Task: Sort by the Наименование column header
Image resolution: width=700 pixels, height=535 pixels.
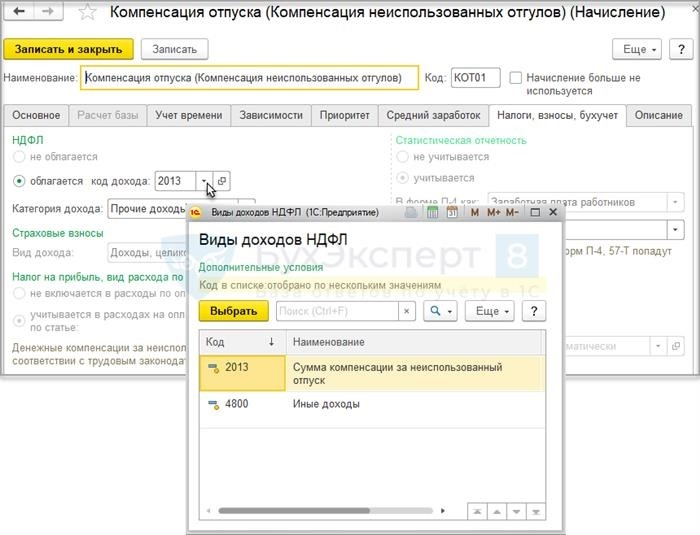Action: [414, 342]
